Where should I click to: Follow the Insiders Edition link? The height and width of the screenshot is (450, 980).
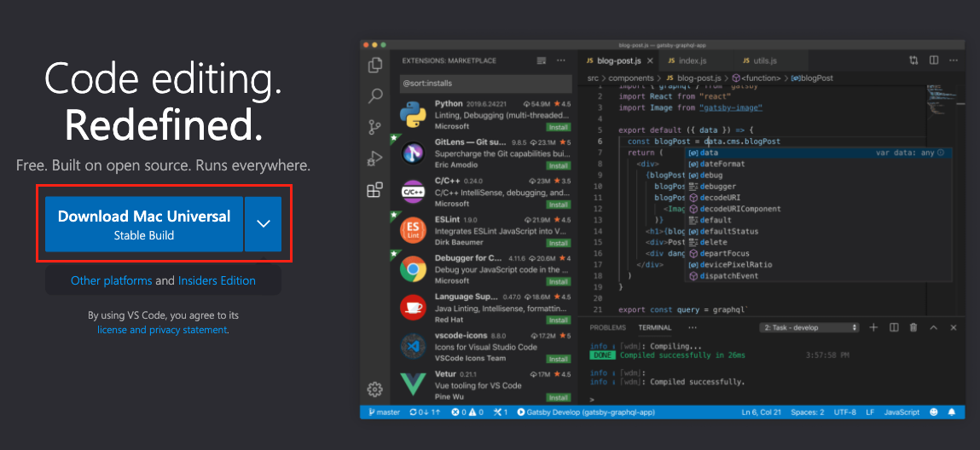tap(217, 280)
